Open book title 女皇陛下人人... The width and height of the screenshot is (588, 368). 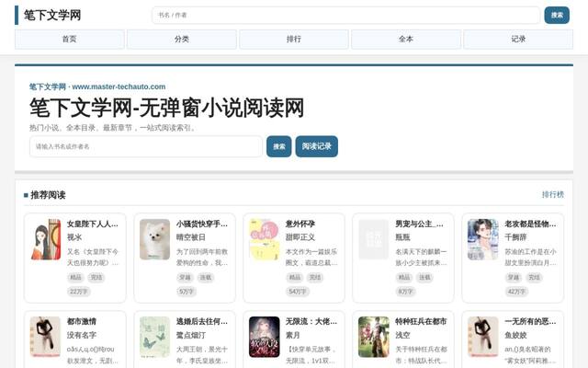pos(93,224)
